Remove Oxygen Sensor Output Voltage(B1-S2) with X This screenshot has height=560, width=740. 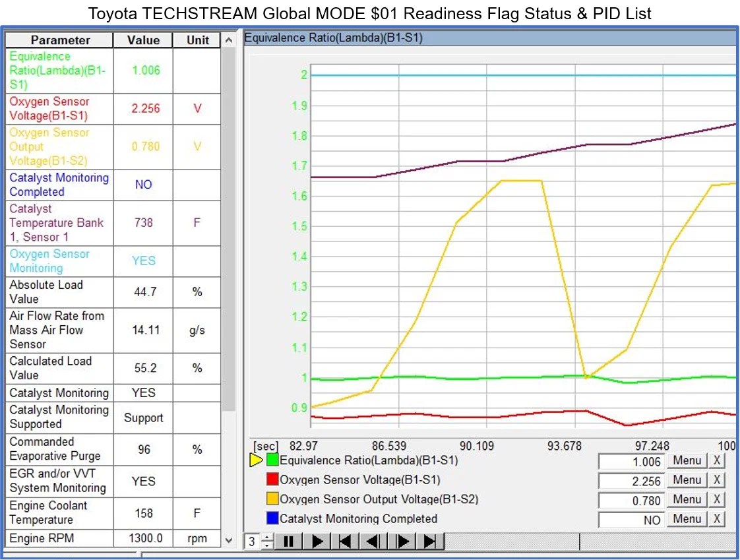pos(716,499)
